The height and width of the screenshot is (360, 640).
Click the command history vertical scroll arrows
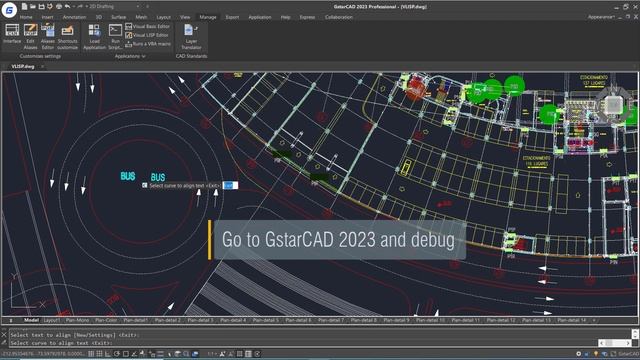(635, 334)
